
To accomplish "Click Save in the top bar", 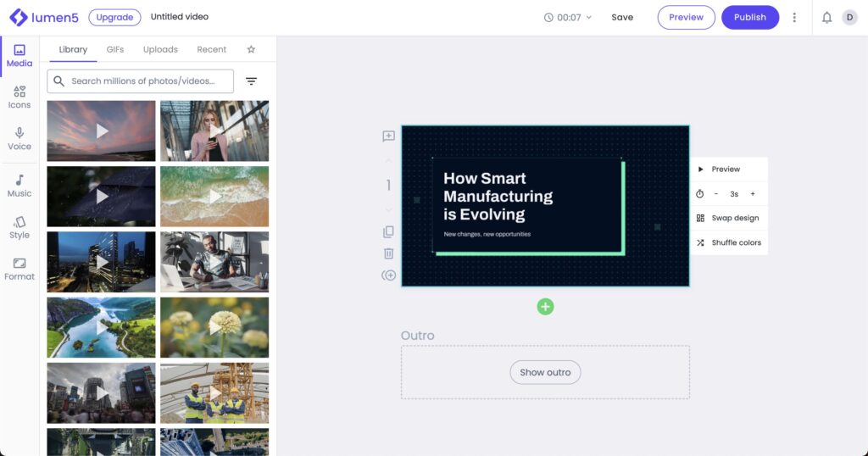I will pyautogui.click(x=622, y=17).
